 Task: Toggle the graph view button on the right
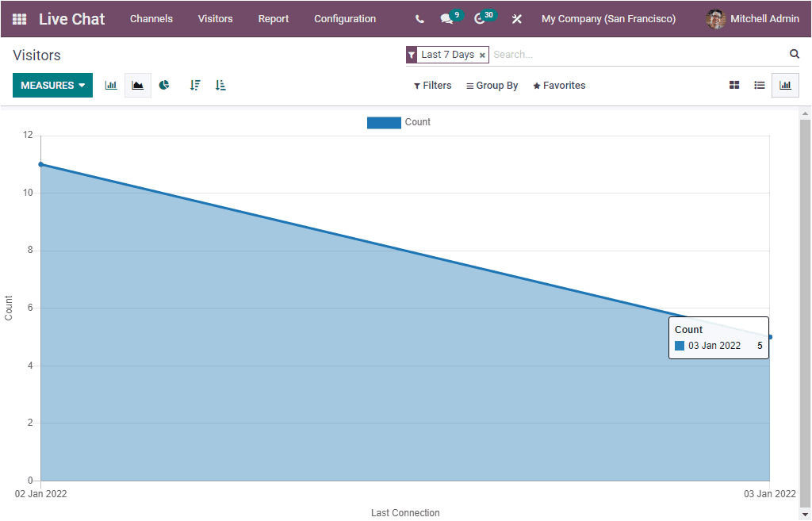click(785, 85)
